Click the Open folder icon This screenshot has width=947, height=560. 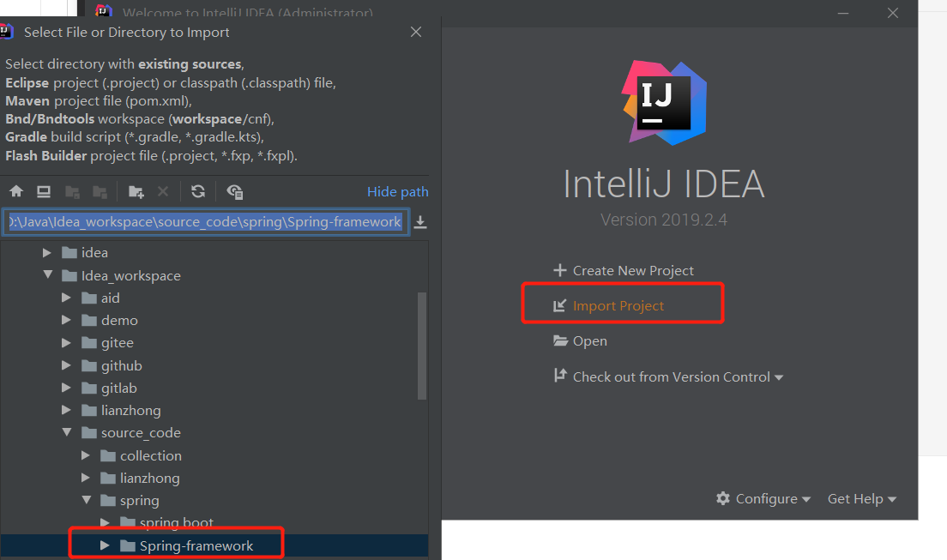point(560,340)
